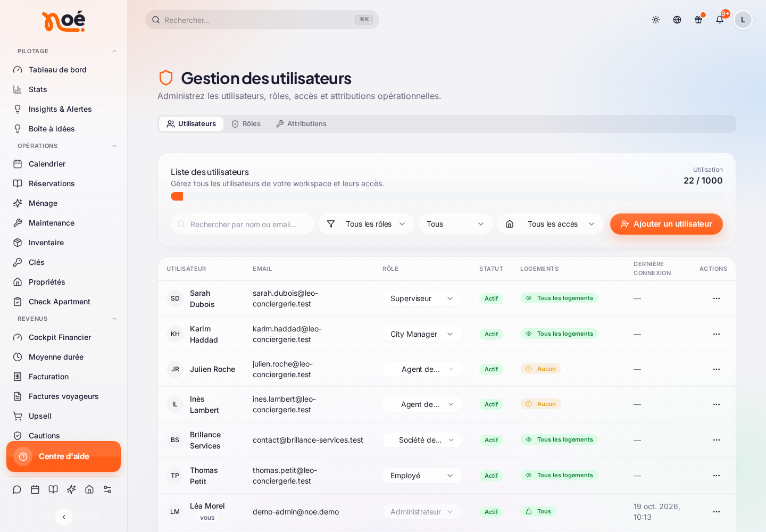This screenshot has width=766, height=532.
Task: Switch to the Rôles tab
Action: (246, 124)
